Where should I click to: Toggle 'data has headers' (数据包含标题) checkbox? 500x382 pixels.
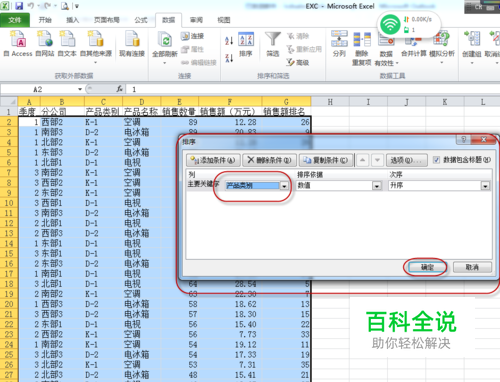436,160
